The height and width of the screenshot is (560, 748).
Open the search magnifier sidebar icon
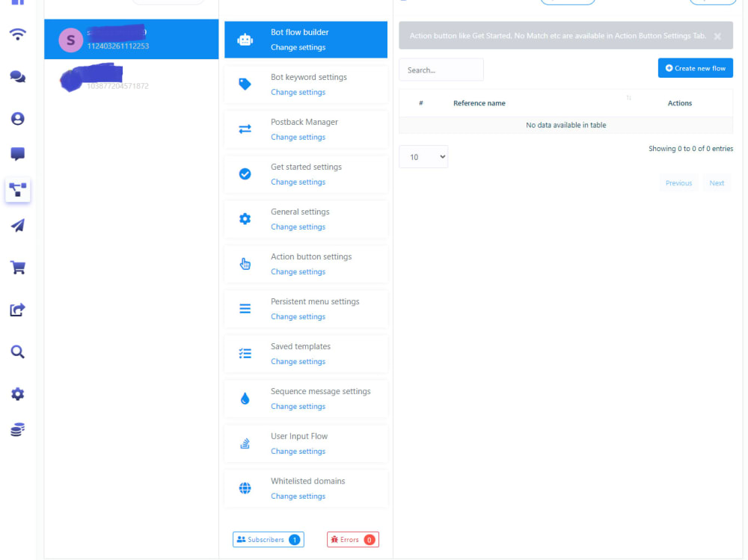18,351
